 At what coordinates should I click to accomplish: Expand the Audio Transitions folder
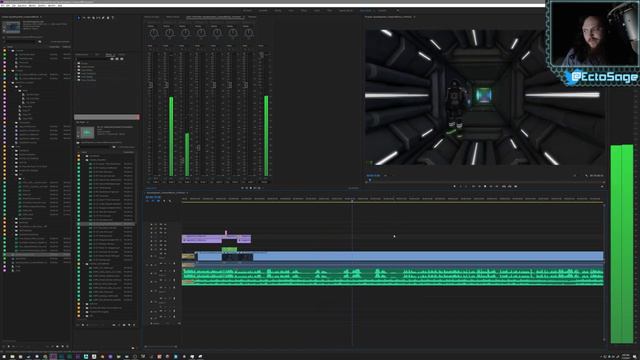76,73
